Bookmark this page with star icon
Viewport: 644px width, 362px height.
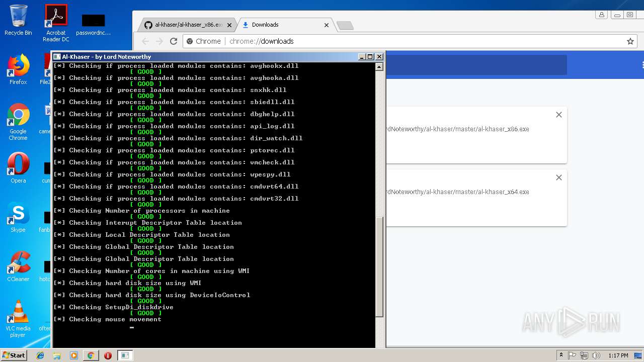tap(630, 41)
